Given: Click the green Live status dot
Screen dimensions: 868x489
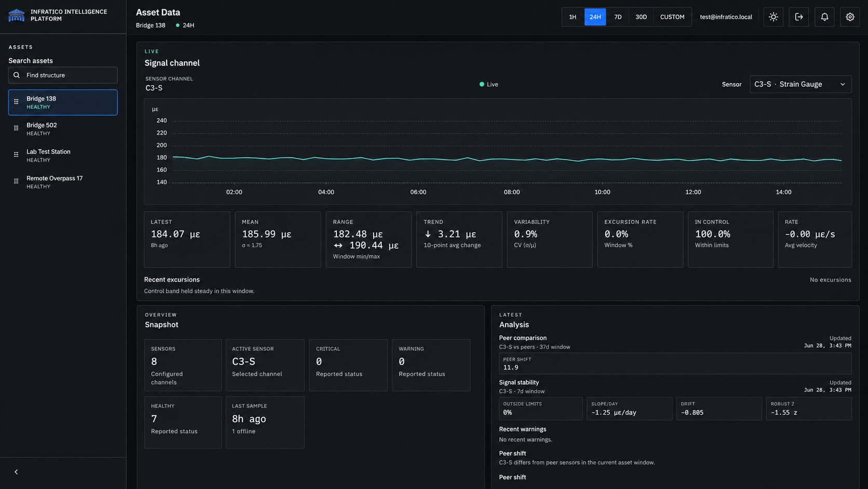Looking at the screenshot, I should 482,84.
